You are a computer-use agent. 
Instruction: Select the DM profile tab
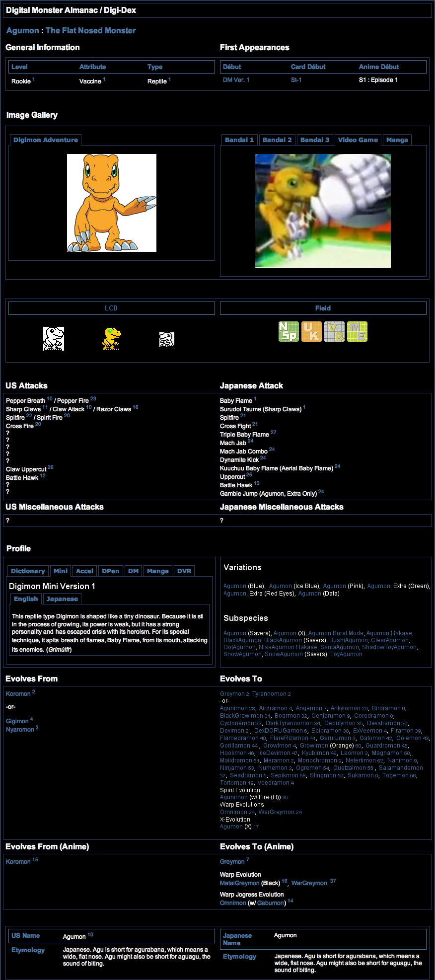click(x=134, y=571)
